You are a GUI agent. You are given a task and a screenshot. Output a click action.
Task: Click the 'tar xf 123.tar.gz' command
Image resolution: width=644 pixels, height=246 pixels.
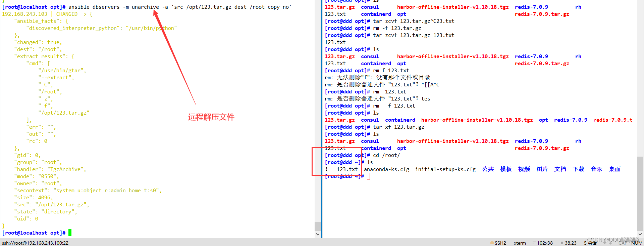coord(398,127)
